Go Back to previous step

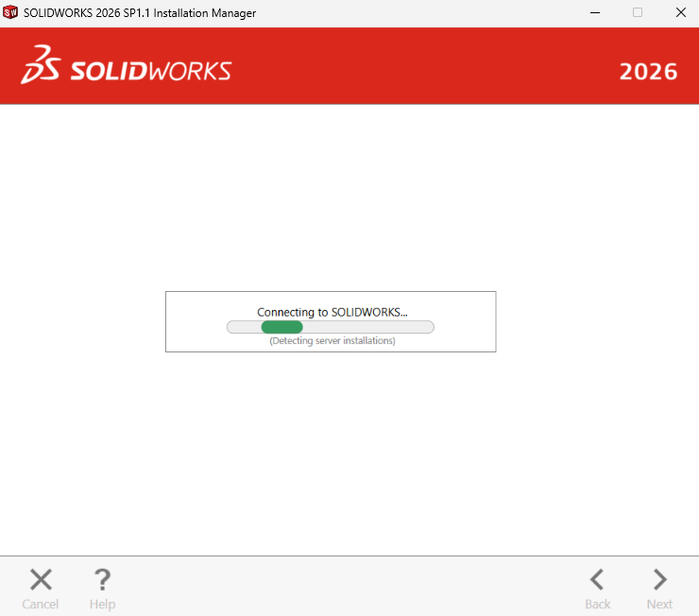point(597,589)
